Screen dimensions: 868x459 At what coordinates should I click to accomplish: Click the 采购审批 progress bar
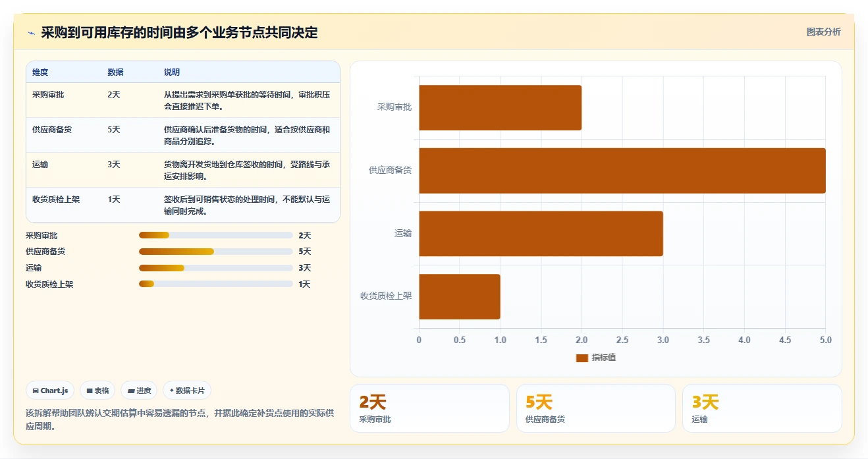tap(216, 235)
